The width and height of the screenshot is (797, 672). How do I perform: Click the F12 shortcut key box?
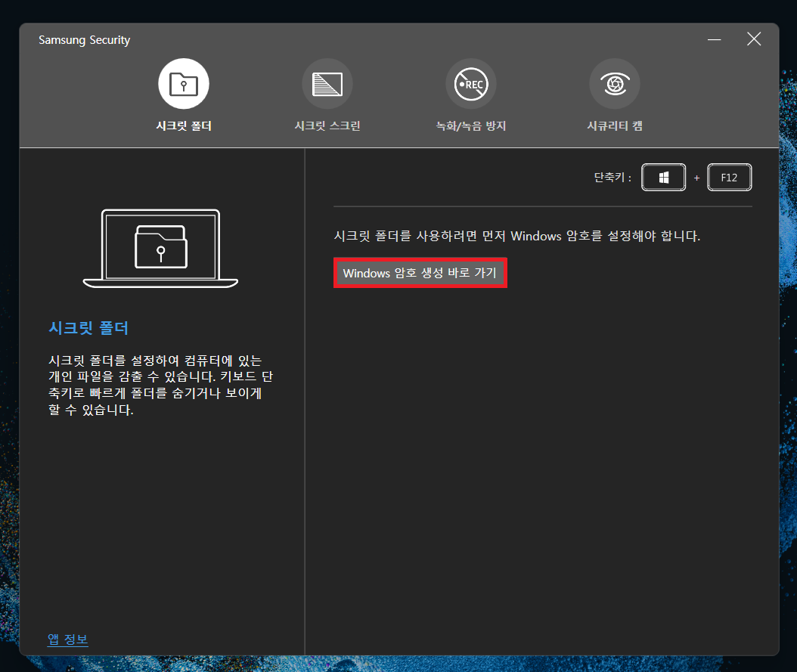click(730, 178)
